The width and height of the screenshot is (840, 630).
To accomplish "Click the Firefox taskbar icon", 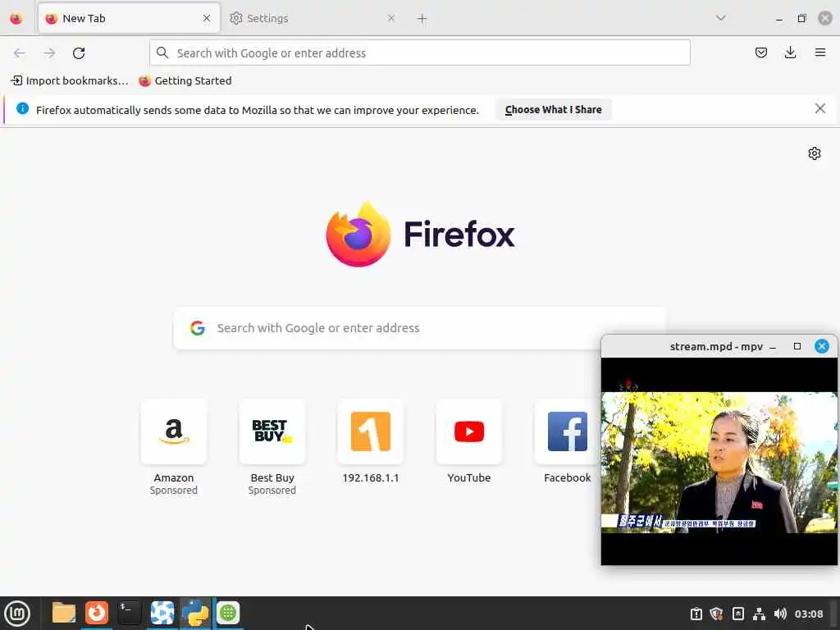I will [x=97, y=613].
